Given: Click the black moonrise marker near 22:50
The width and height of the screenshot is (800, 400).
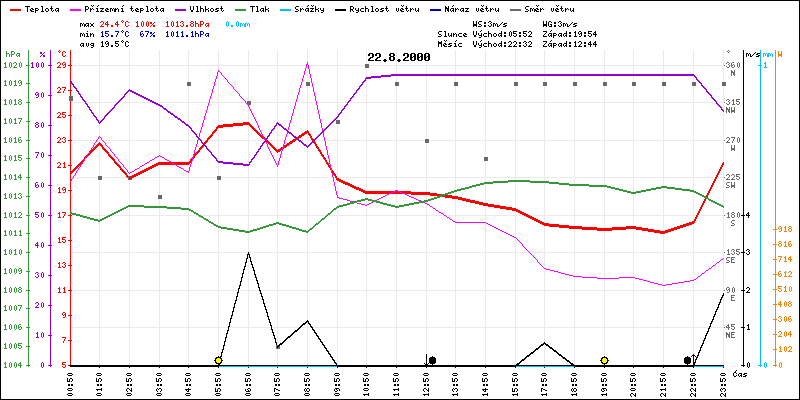Looking at the screenshot, I should (x=688, y=360).
